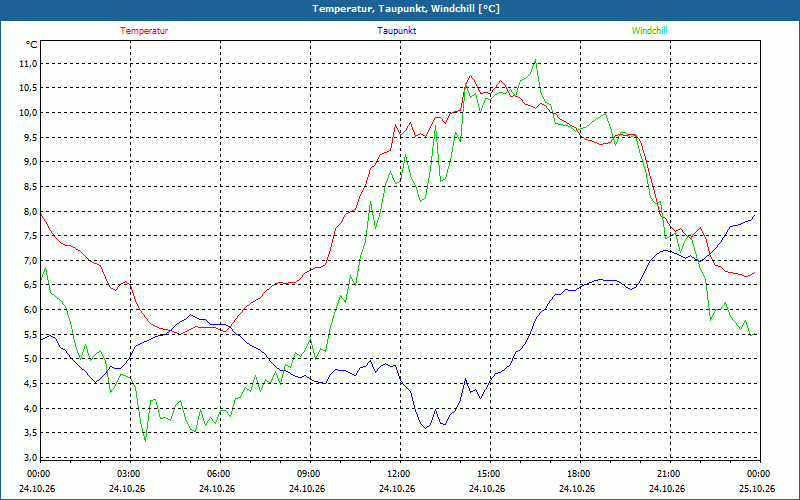The height and width of the screenshot is (500, 800).
Task: Click the 4,0 y-axis value
Action: tap(30, 408)
